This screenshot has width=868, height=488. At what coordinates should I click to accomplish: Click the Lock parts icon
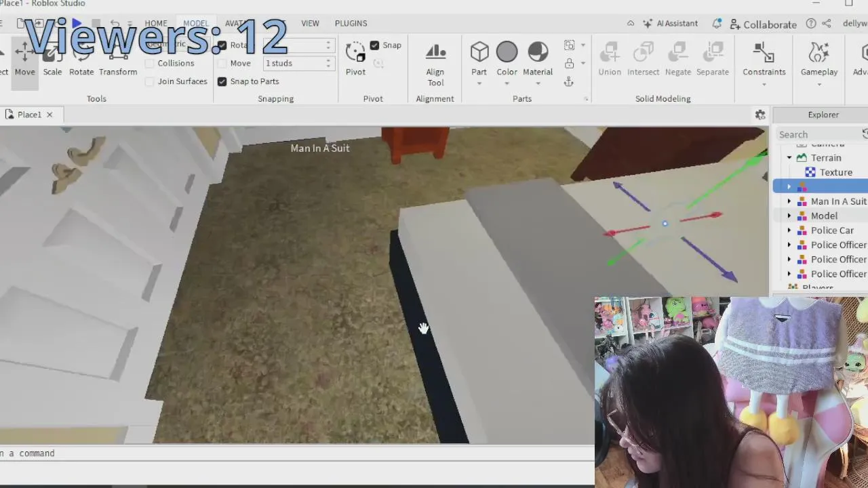tap(569, 63)
